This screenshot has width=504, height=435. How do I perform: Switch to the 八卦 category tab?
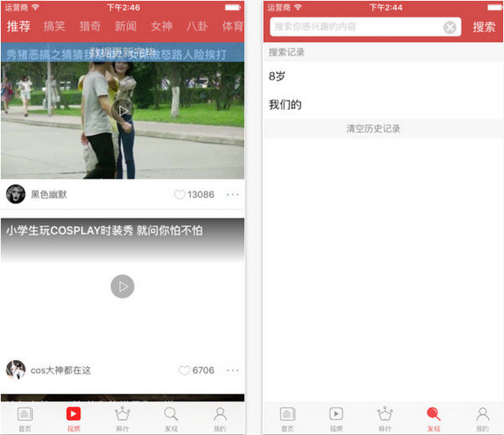197,26
